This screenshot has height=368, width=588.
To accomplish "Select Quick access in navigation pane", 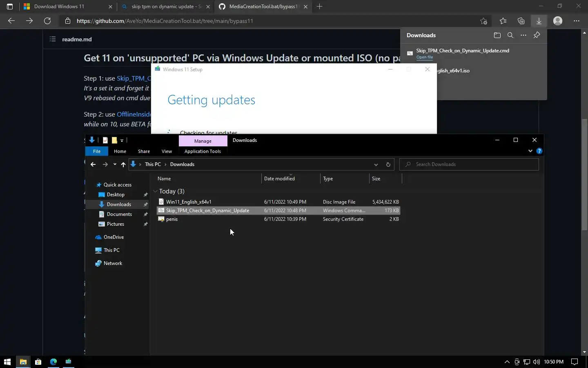I will coord(118,185).
